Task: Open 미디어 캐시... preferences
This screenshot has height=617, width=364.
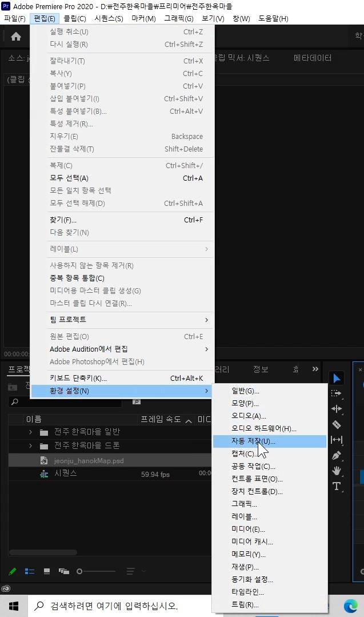Action: (270, 542)
